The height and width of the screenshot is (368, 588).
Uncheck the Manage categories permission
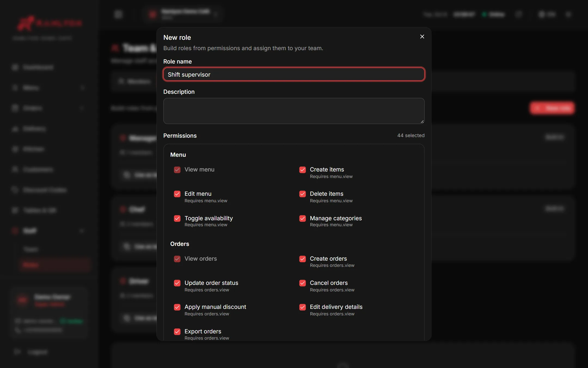coord(302,218)
